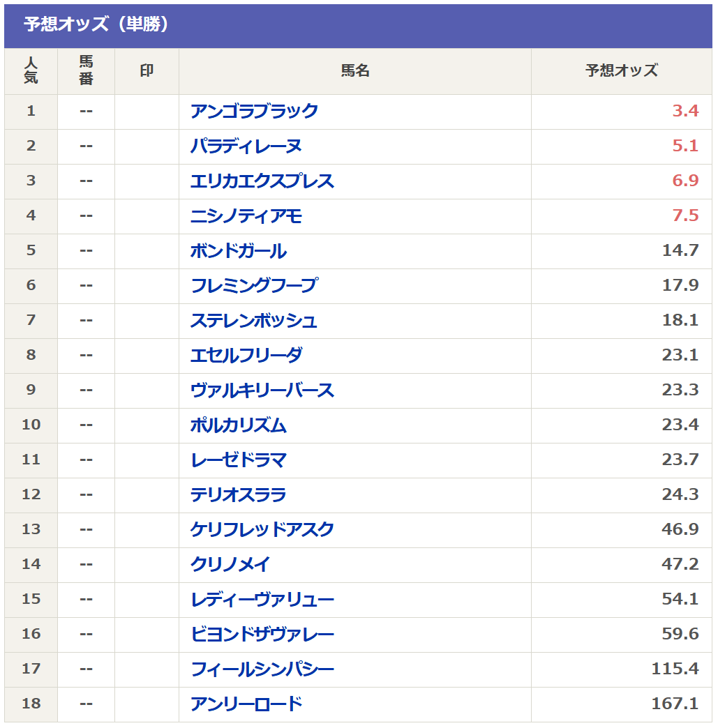718x728 pixels.
Task: Open horse link アンゴラブラック
Action: point(254,112)
